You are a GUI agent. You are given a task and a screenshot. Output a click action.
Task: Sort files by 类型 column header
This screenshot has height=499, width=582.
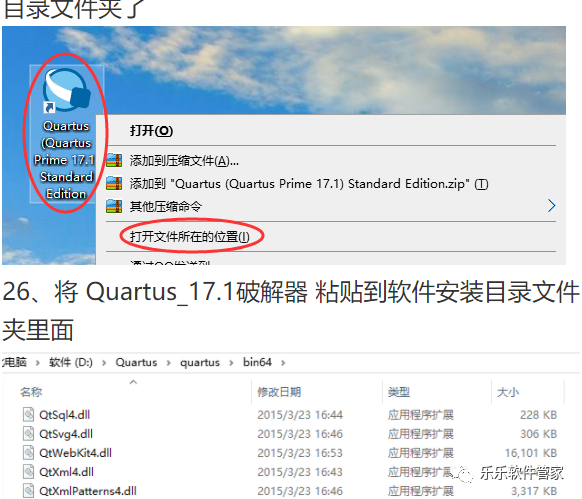399,392
